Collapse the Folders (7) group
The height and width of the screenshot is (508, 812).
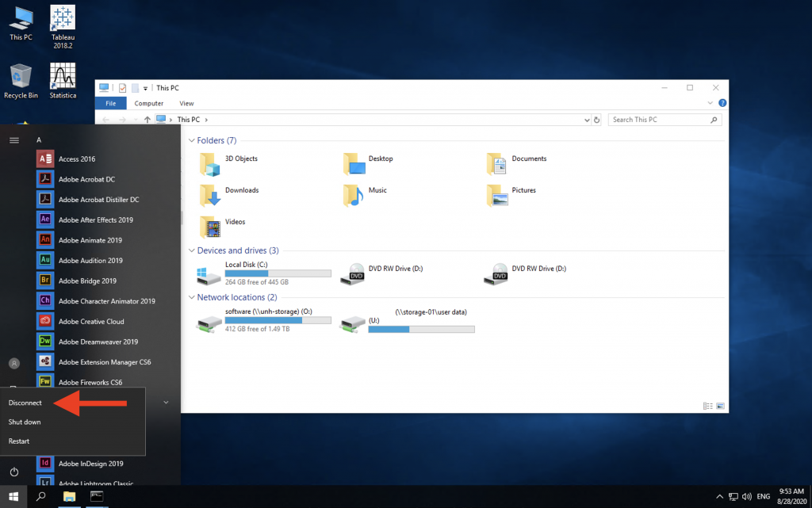click(191, 141)
